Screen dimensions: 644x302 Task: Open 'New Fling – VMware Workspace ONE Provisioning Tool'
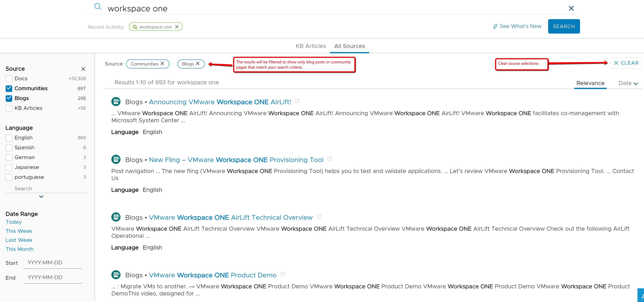236,160
